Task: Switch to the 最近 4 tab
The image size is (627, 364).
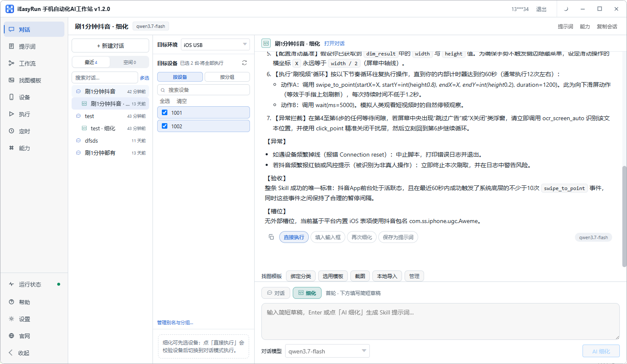Action: coord(91,62)
